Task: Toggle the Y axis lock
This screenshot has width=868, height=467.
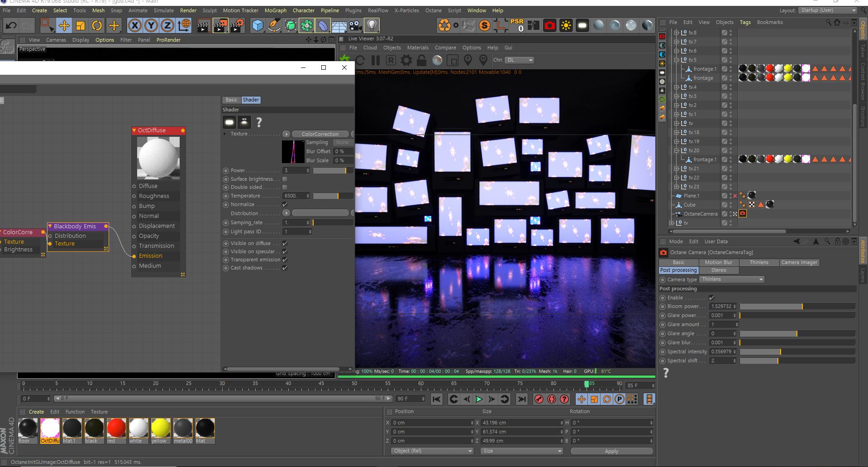Action: (151, 25)
